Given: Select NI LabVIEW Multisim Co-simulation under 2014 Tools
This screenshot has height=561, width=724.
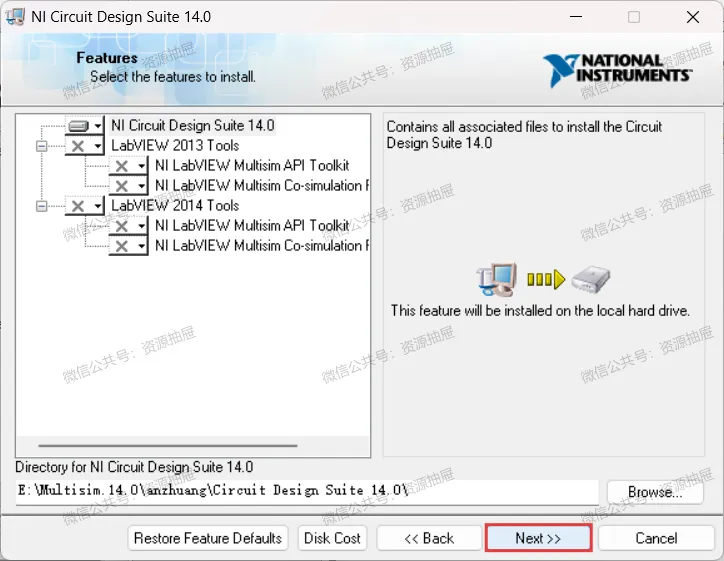Looking at the screenshot, I should pos(262,246).
